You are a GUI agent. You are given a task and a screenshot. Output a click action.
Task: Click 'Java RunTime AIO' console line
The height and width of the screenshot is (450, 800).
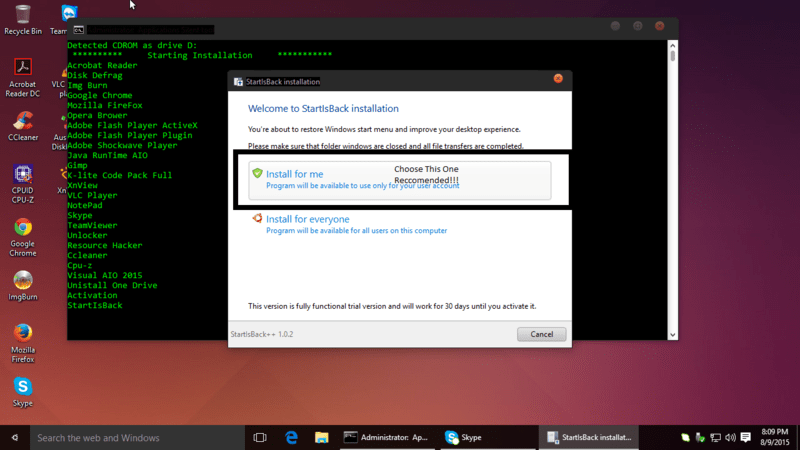[107, 155]
